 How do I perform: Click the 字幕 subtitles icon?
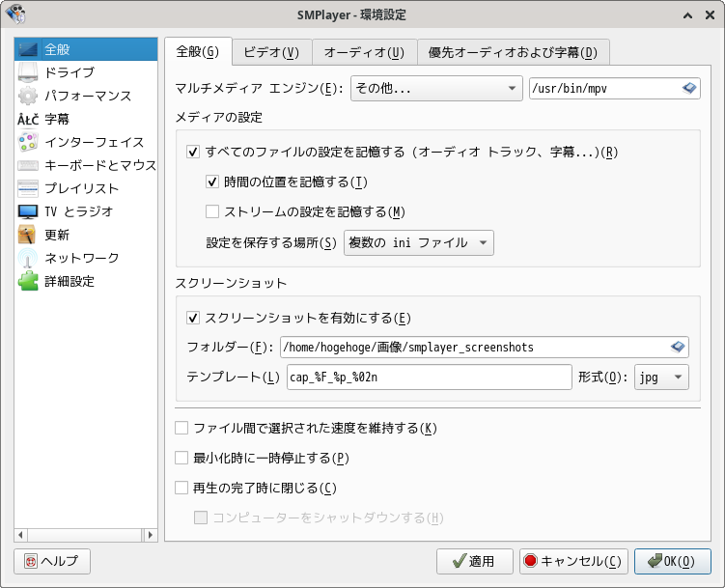click(x=29, y=119)
